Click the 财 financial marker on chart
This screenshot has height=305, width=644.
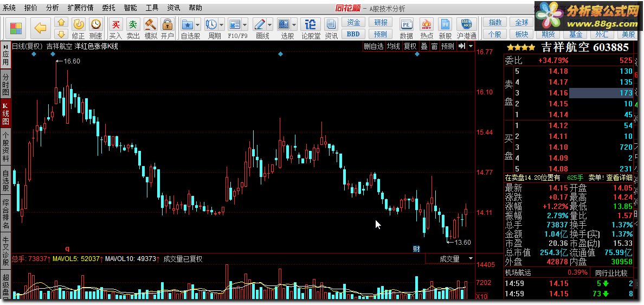(x=416, y=249)
